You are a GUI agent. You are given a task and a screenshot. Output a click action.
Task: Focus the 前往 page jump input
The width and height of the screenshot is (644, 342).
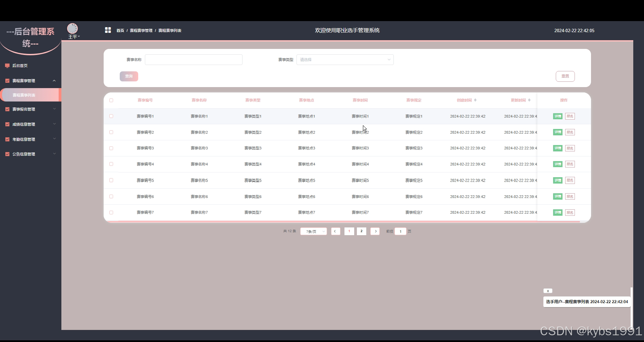coord(400,231)
